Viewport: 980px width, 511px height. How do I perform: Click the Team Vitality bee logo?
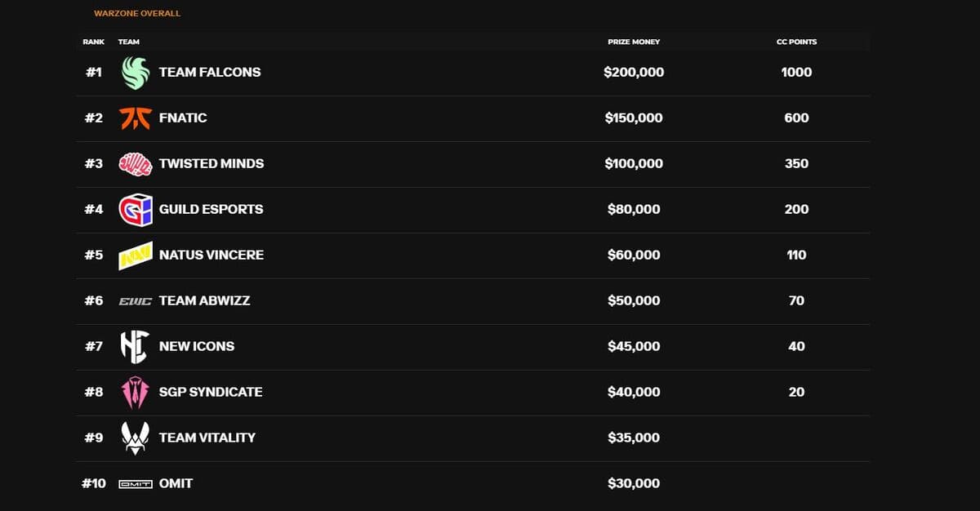[x=136, y=438]
